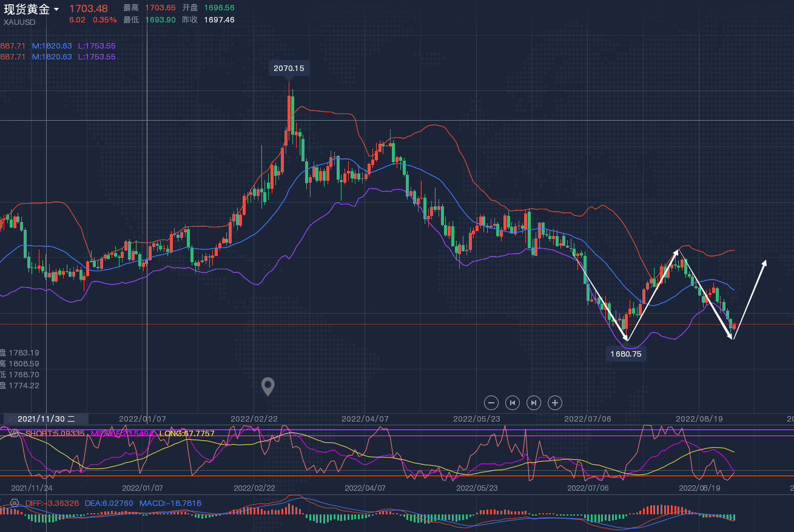Expand the 现货黄金 symbol dropdown arrow

point(56,9)
